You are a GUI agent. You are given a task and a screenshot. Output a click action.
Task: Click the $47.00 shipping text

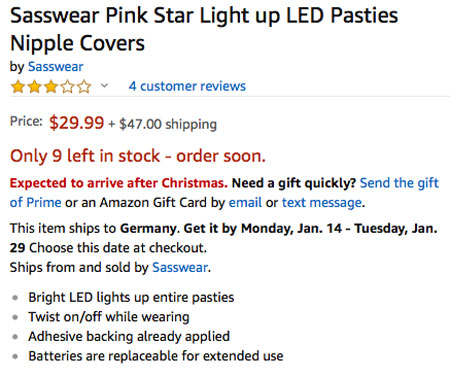168,124
